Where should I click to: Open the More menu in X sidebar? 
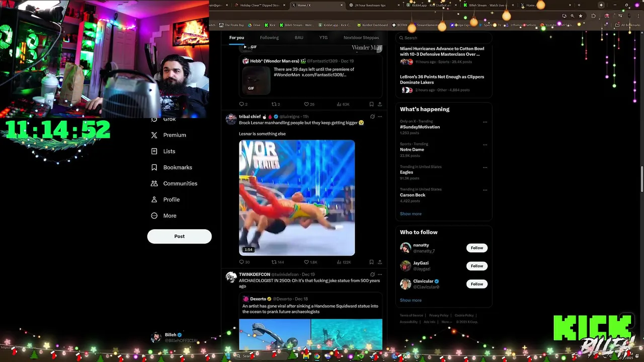point(164,216)
